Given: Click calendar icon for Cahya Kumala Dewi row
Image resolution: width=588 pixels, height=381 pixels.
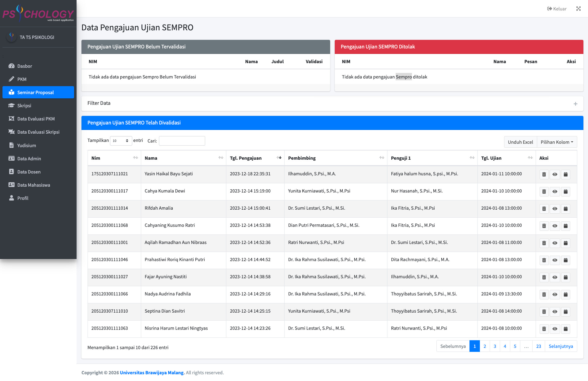Looking at the screenshot, I should point(565,192).
